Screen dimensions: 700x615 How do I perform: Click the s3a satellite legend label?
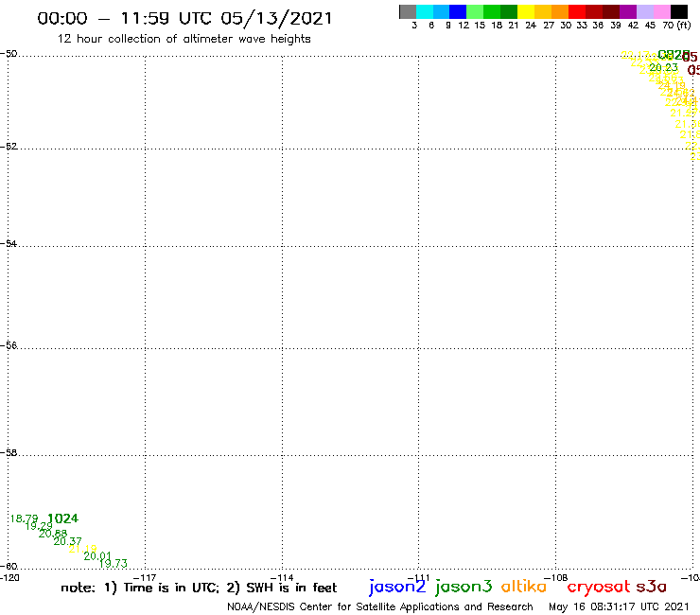(x=651, y=588)
